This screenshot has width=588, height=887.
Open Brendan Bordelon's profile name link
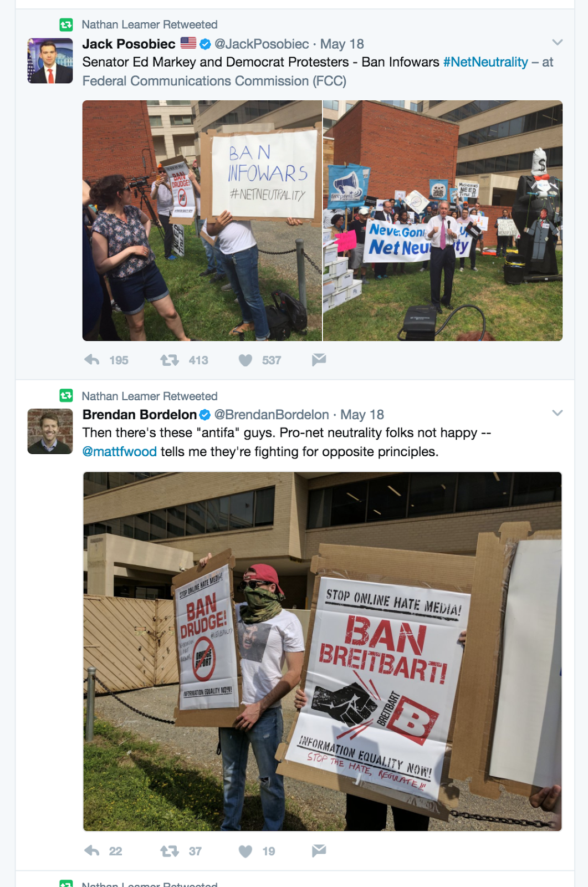click(x=140, y=415)
